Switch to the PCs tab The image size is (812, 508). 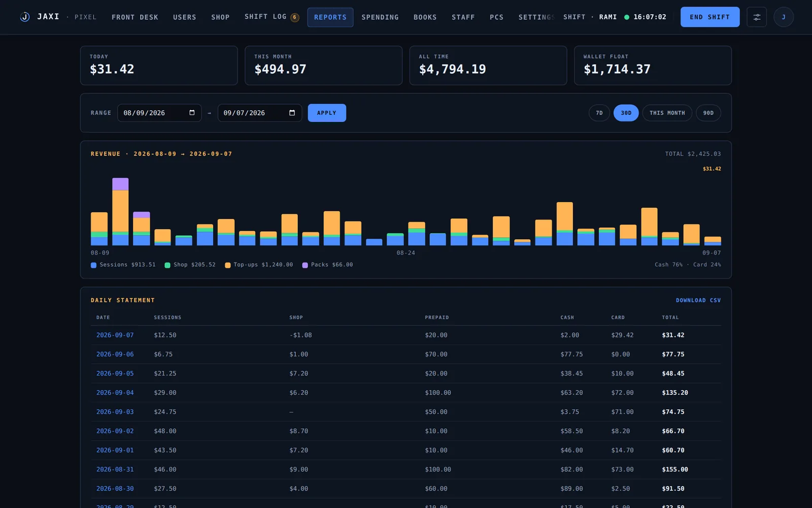coord(497,17)
